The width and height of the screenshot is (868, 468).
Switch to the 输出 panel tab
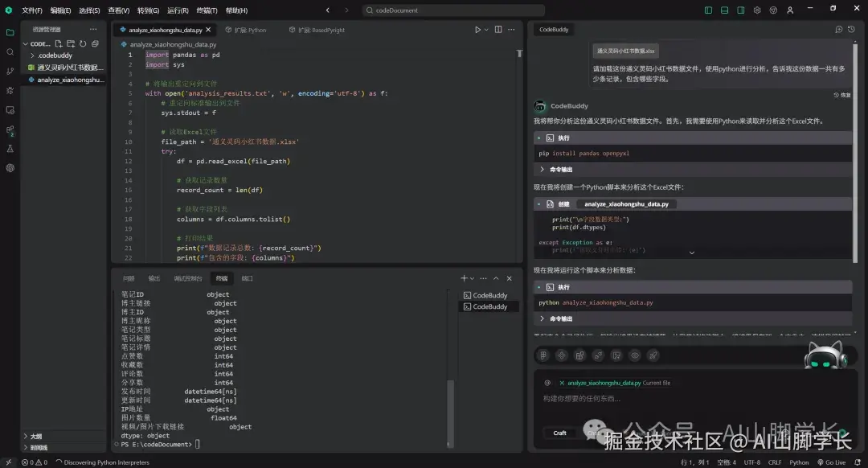[x=154, y=278]
